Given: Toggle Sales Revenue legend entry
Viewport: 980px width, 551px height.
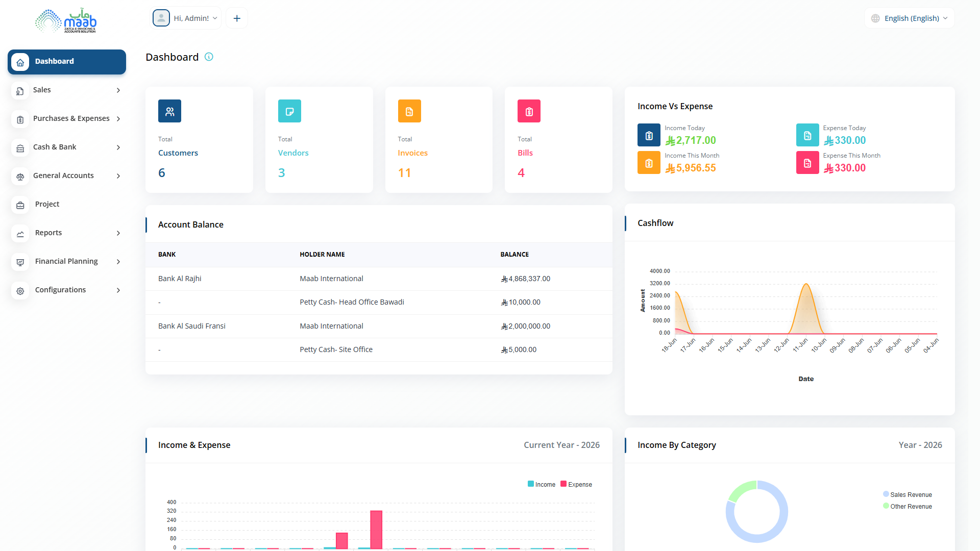Looking at the screenshot, I should click(x=908, y=494).
